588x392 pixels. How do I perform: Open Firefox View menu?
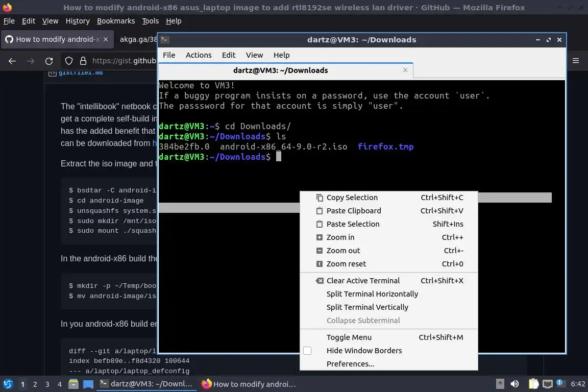50,21
